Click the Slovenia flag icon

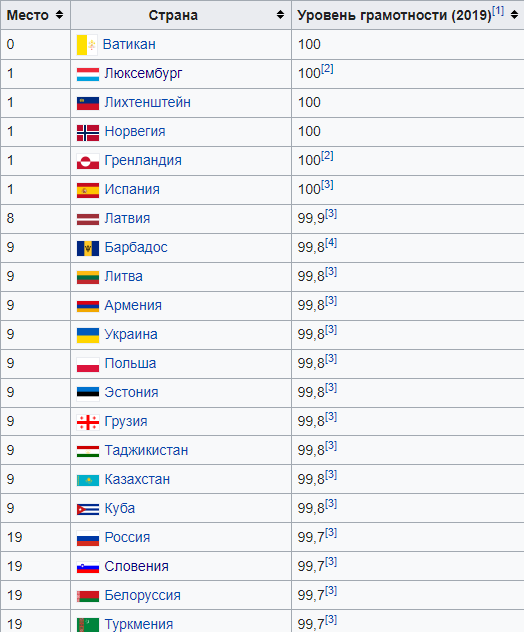tap(88, 568)
